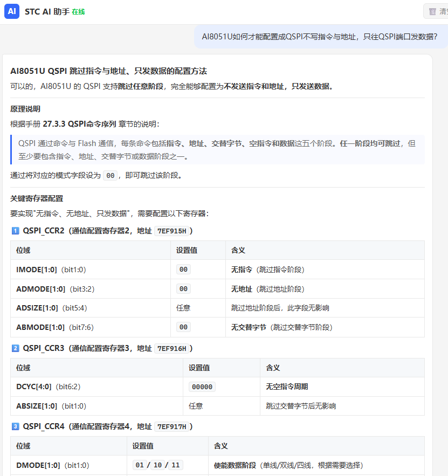This screenshot has width=448, height=476.
Task: Click the heading AI8051U QSPI 跳过指令与地址
Action: click(108, 71)
